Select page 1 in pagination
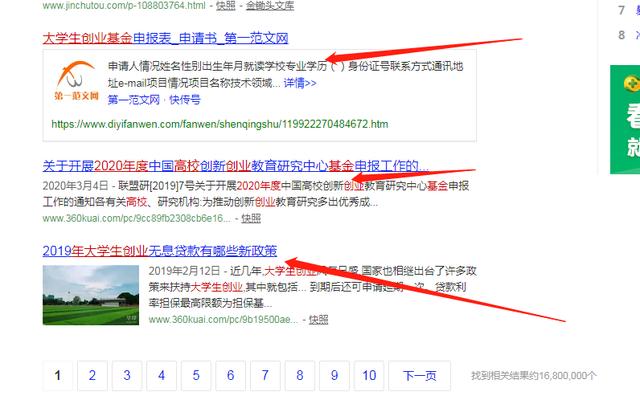The image size is (640, 400). coord(58,376)
